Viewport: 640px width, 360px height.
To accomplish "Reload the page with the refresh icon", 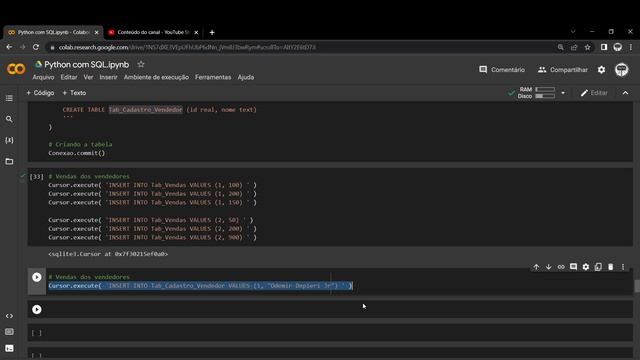I will tap(36, 47).
